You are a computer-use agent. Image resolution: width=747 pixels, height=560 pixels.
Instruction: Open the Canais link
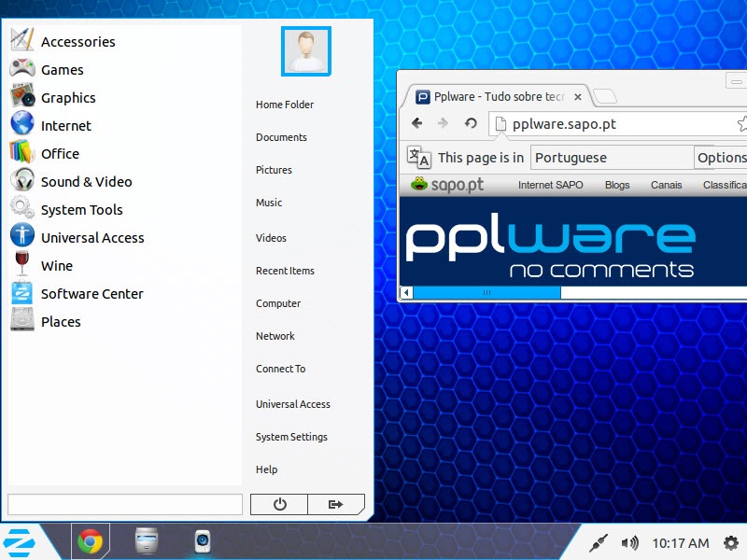[666, 185]
